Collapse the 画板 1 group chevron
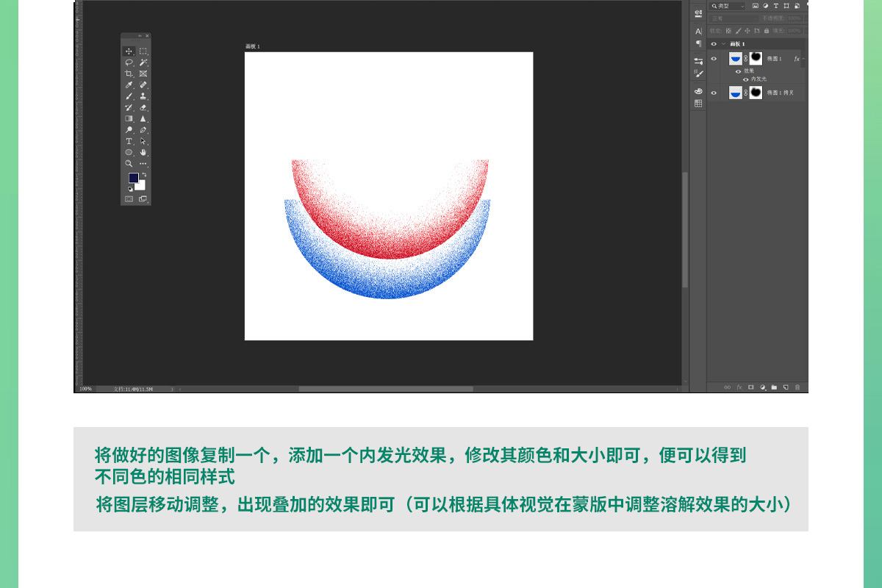 point(723,44)
